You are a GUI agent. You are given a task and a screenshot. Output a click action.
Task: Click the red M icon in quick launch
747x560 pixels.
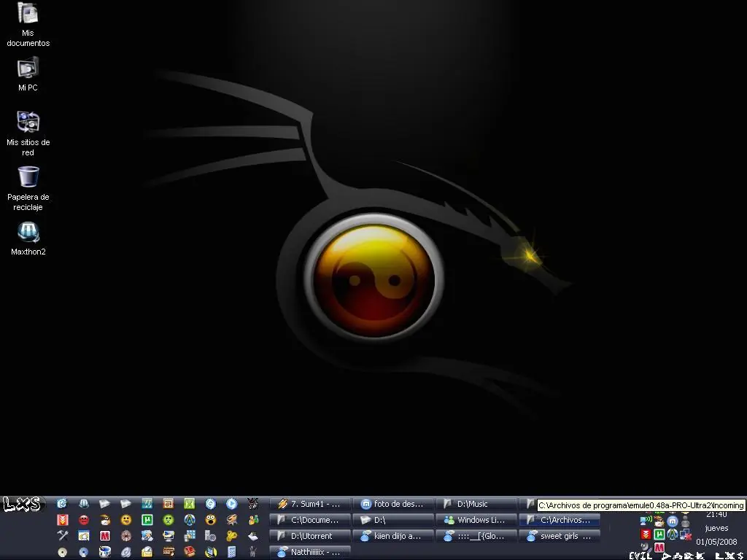pyautogui.click(x=105, y=536)
